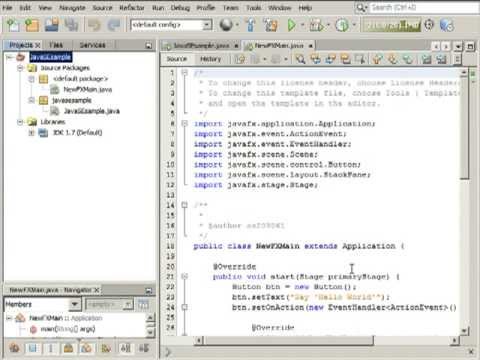
Task: Switch to the Services tab
Action: [92, 45]
